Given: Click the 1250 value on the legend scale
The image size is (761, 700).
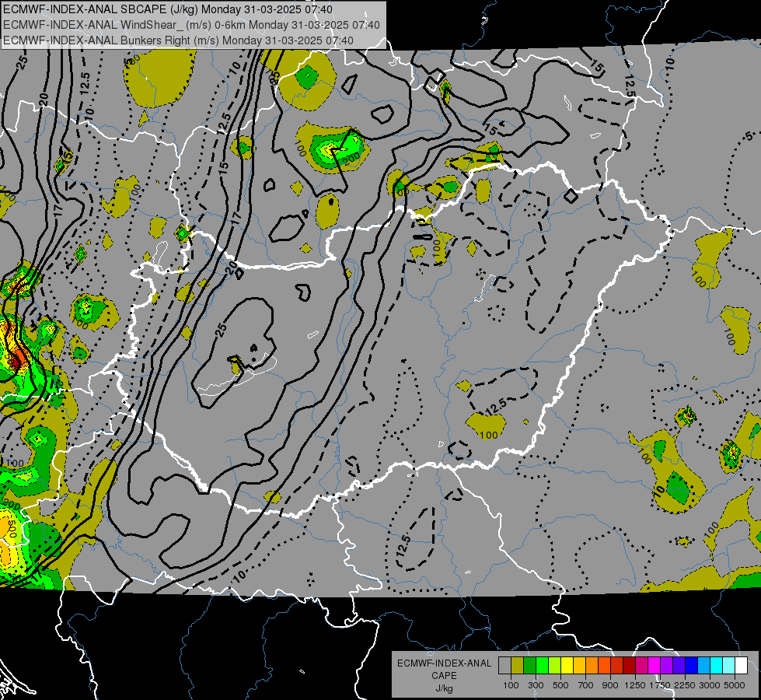Looking at the screenshot, I should tap(635, 685).
